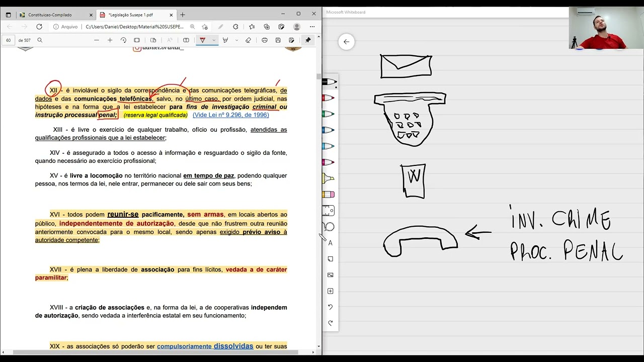Select the magenta pen in Whiteboard toolbar
This screenshot has width=644, height=362.
pos(329,162)
